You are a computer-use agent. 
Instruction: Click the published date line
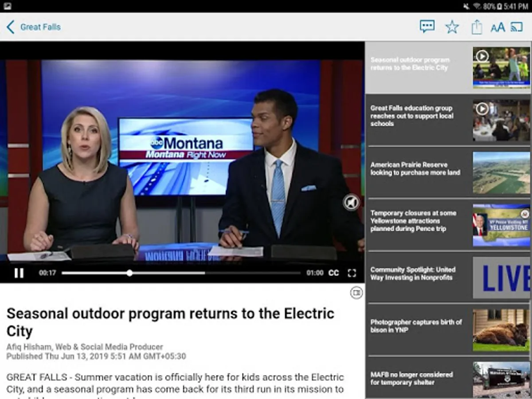tap(96, 356)
